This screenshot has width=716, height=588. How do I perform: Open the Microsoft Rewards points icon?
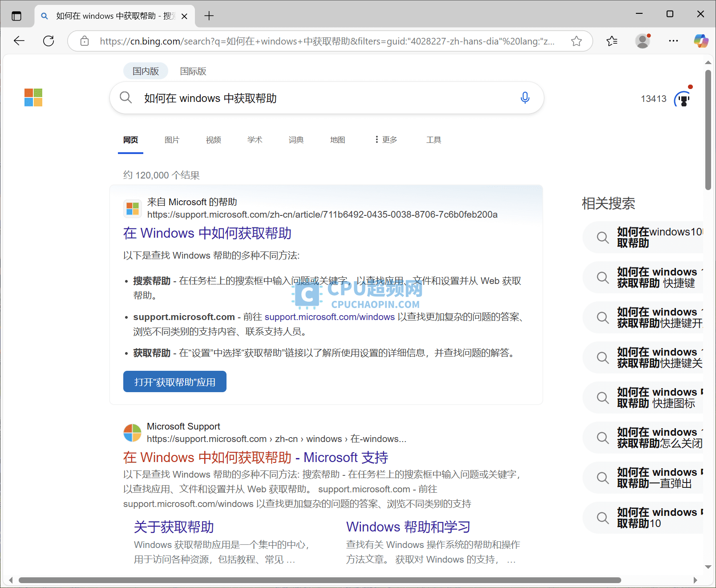click(x=683, y=98)
